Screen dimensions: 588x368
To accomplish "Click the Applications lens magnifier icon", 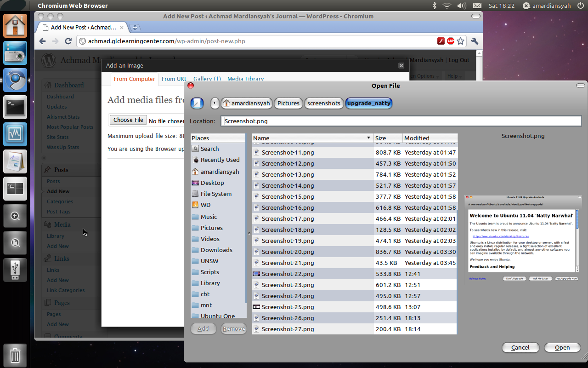I will 16,216.
